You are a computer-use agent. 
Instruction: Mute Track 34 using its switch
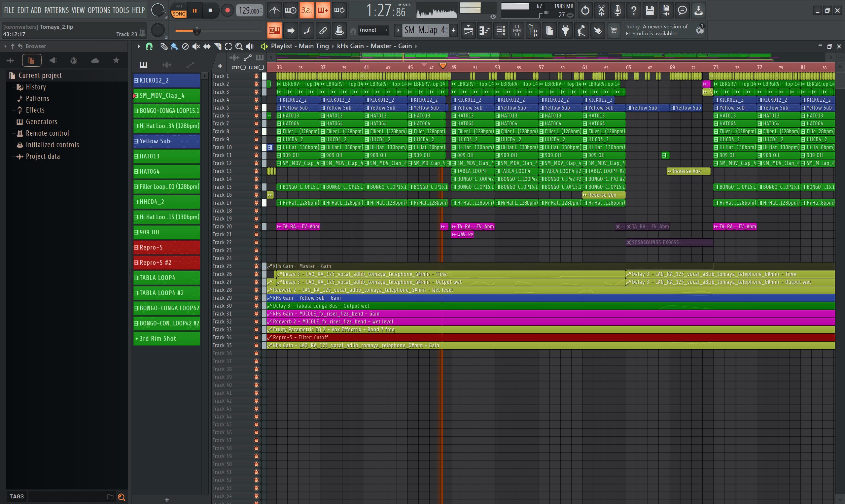256,337
